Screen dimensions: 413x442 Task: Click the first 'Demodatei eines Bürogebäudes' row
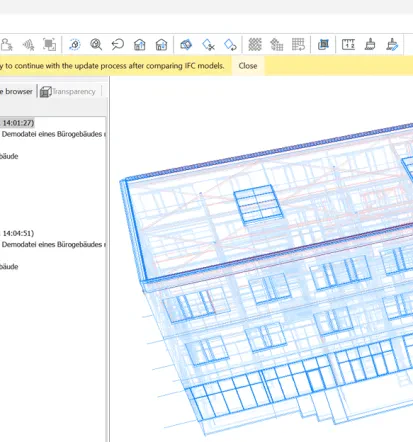coord(53,134)
